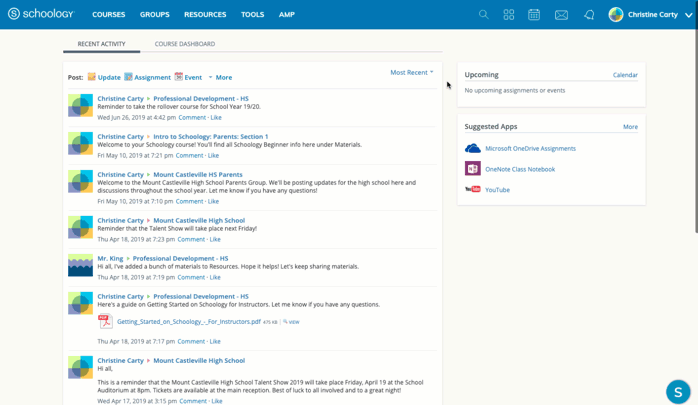Open the Resources menu

click(x=205, y=15)
